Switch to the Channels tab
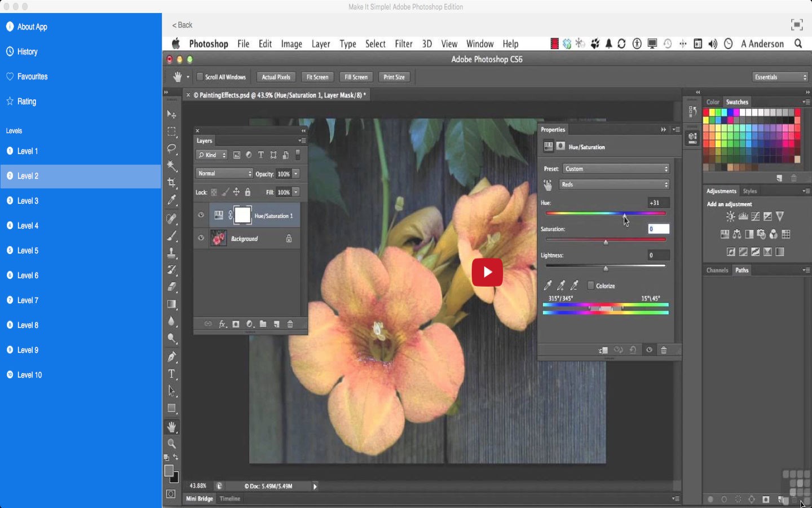The width and height of the screenshot is (812, 508). [x=717, y=270]
